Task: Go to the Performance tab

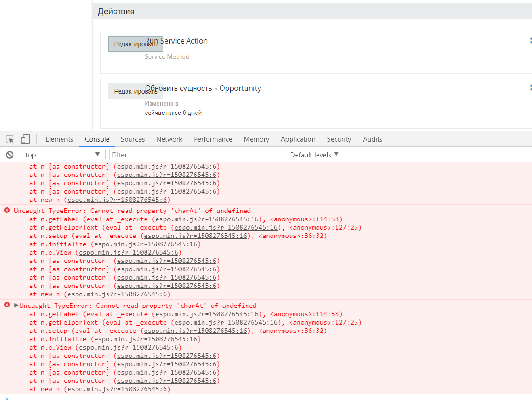Action: coord(213,139)
